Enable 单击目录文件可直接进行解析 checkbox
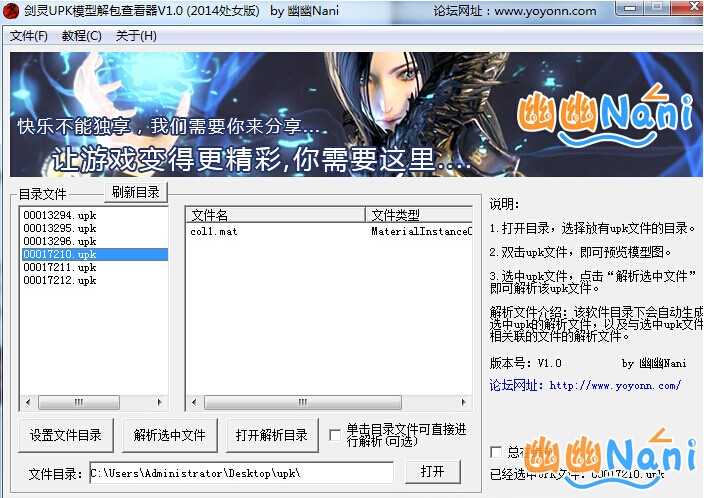The image size is (704, 498). click(x=335, y=435)
